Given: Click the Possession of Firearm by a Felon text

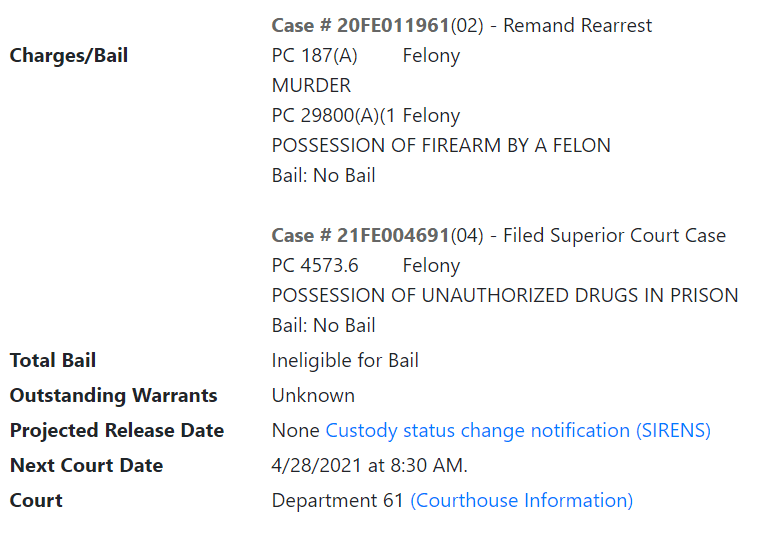Looking at the screenshot, I should point(441,146).
